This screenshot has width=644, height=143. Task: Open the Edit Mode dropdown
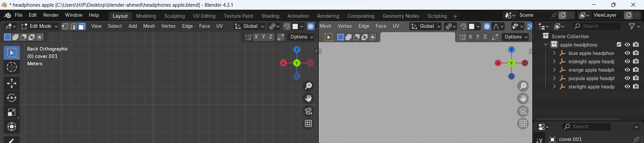tap(40, 26)
